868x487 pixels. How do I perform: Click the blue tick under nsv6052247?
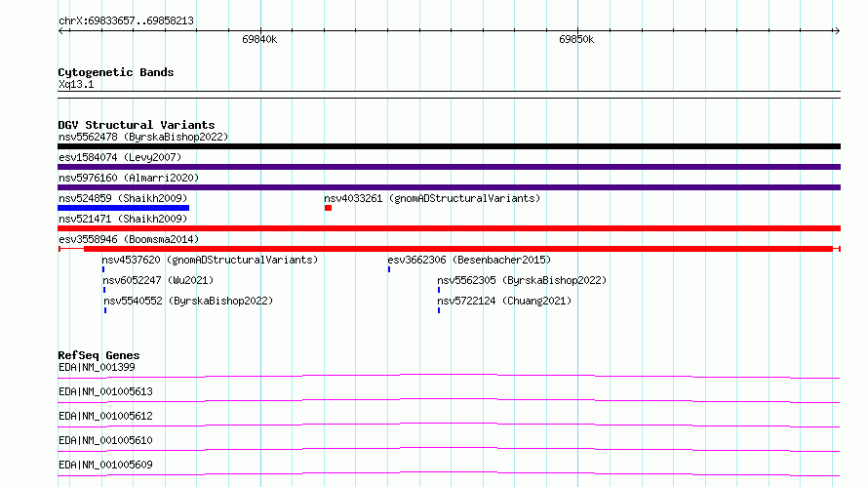click(104, 290)
